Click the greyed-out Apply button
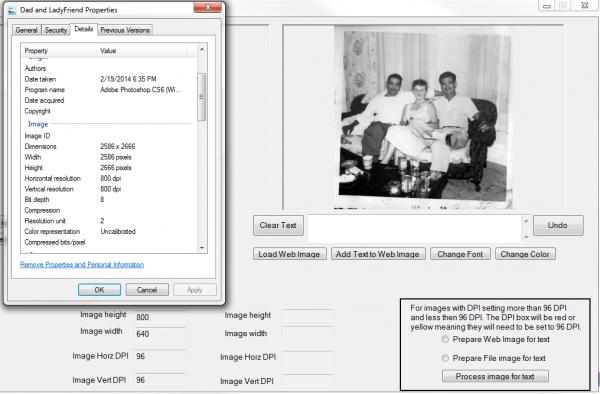This screenshot has width=600, height=394. click(195, 290)
